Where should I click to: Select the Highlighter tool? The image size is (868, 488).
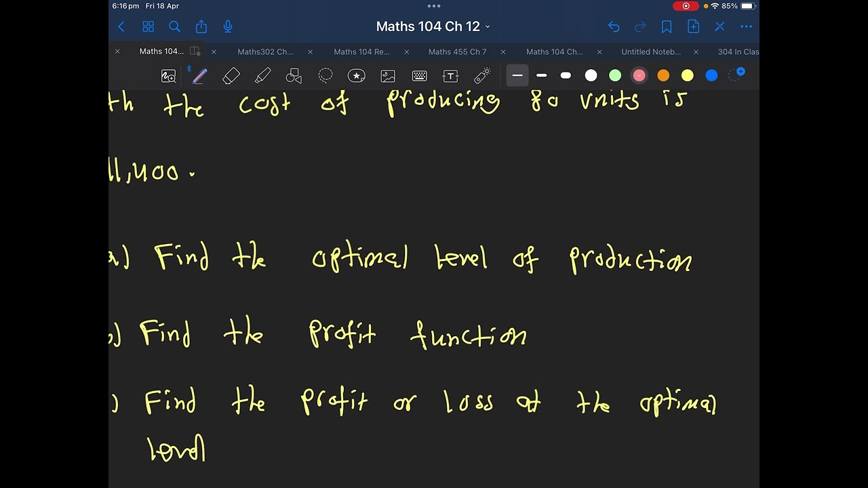[x=262, y=76]
